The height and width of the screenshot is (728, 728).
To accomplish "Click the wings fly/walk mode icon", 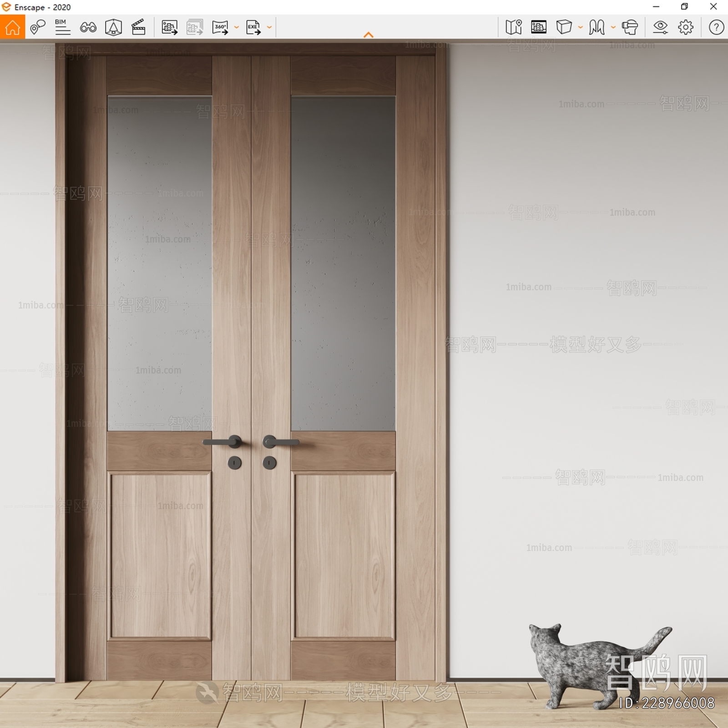I will coord(597,27).
